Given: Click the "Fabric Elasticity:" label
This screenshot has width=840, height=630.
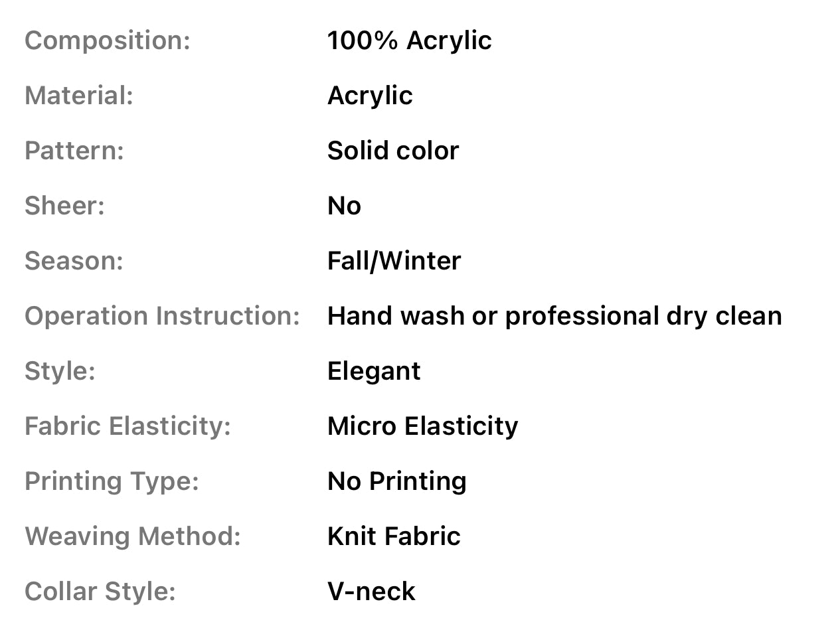Looking at the screenshot, I should (x=127, y=426).
